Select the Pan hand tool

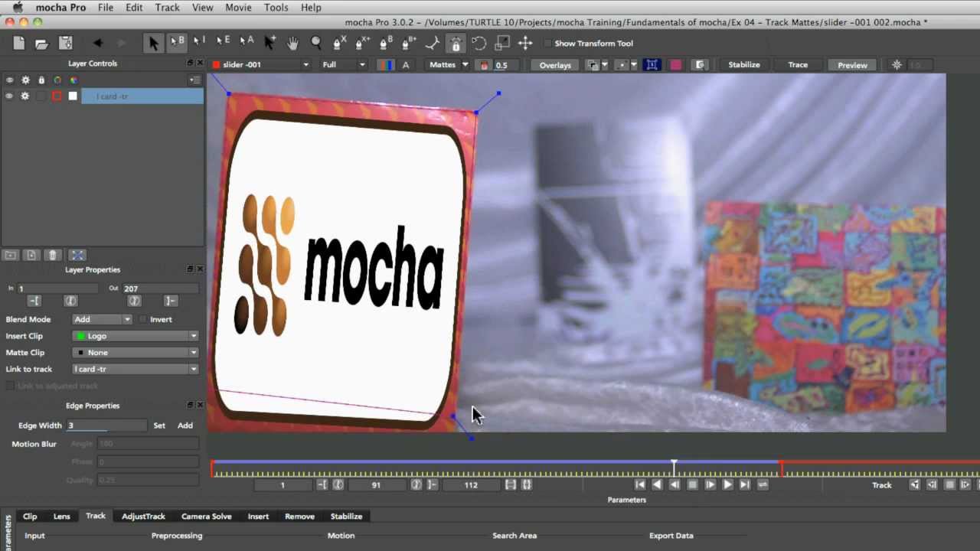coord(292,44)
